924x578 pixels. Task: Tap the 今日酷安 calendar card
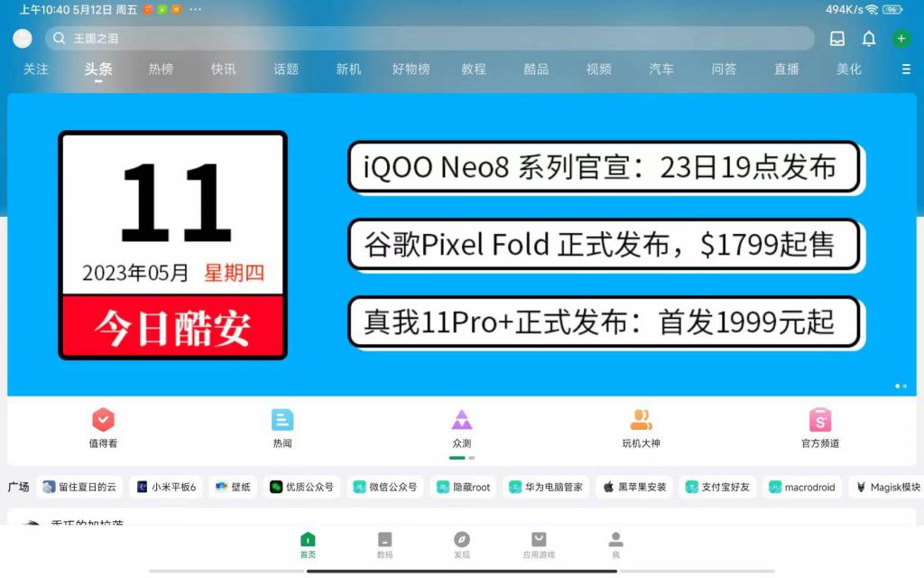click(172, 245)
